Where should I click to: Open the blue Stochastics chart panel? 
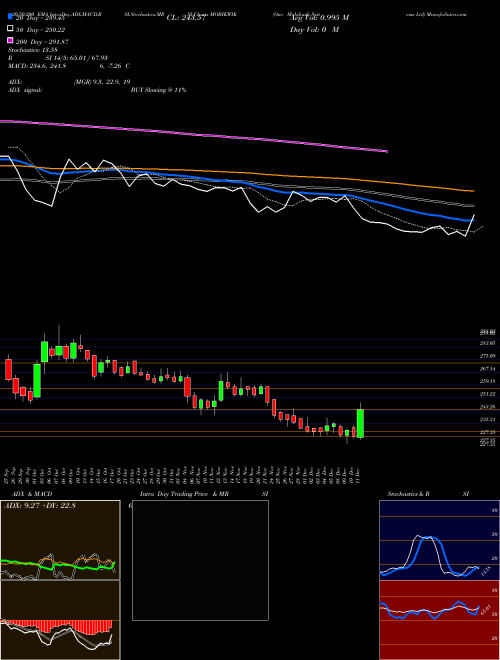point(439,540)
